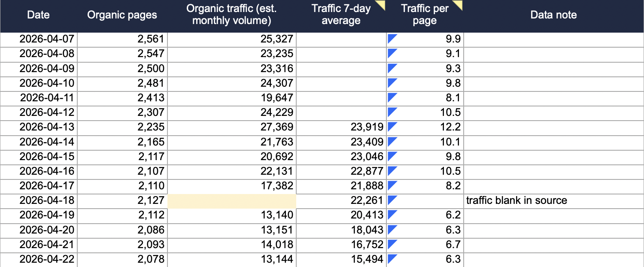Select the Data note column header
This screenshot has width=644, height=267.
pyautogui.click(x=554, y=16)
